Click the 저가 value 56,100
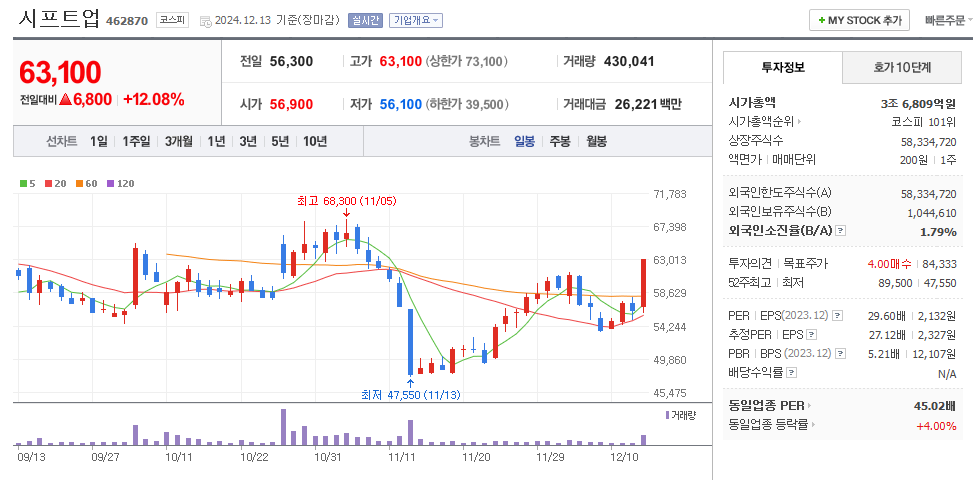980x480 pixels. (401, 104)
